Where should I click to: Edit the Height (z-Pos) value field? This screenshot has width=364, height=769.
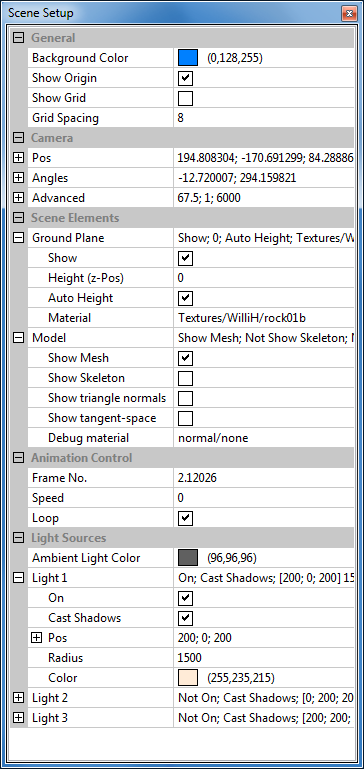pyautogui.click(x=263, y=278)
